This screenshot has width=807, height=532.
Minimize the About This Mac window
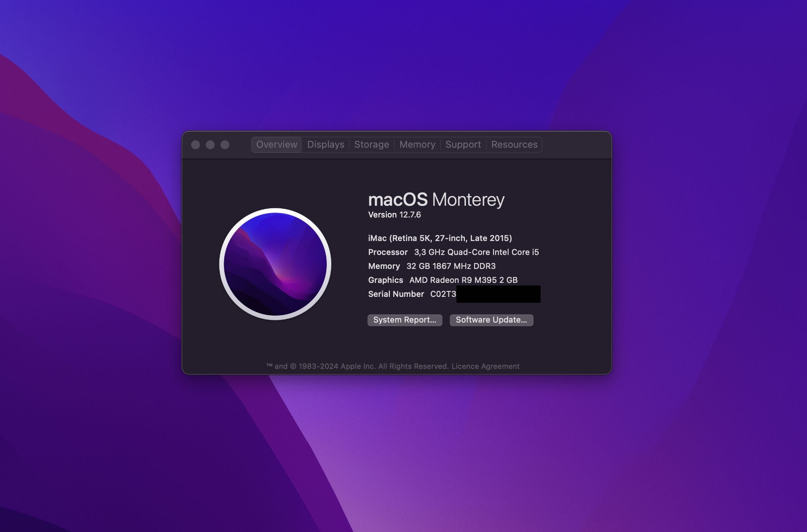210,145
